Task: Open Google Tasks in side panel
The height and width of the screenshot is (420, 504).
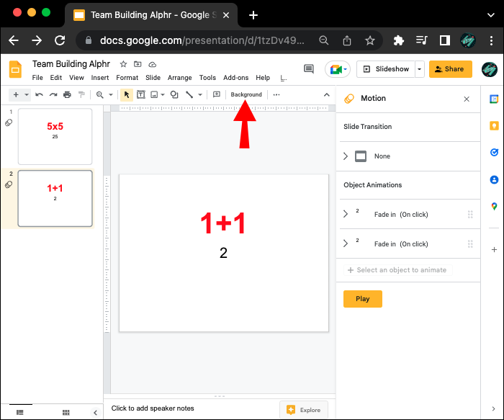Action: coord(494,152)
